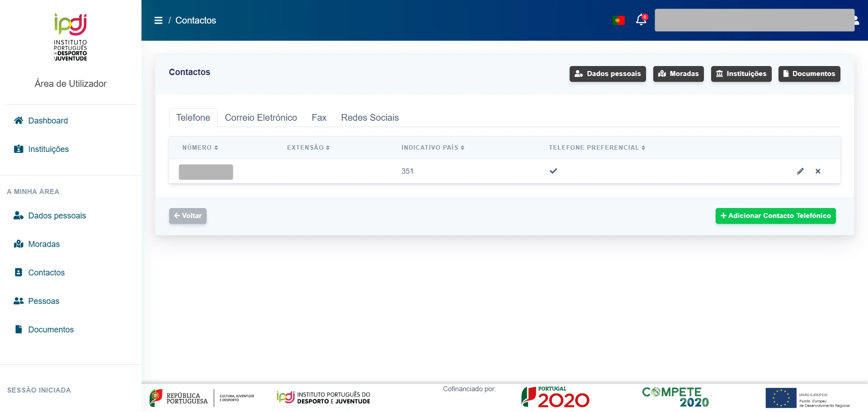Click Adicionar Contacto Telefónico button
Screen dimensions: 868x412
pyautogui.click(x=775, y=216)
